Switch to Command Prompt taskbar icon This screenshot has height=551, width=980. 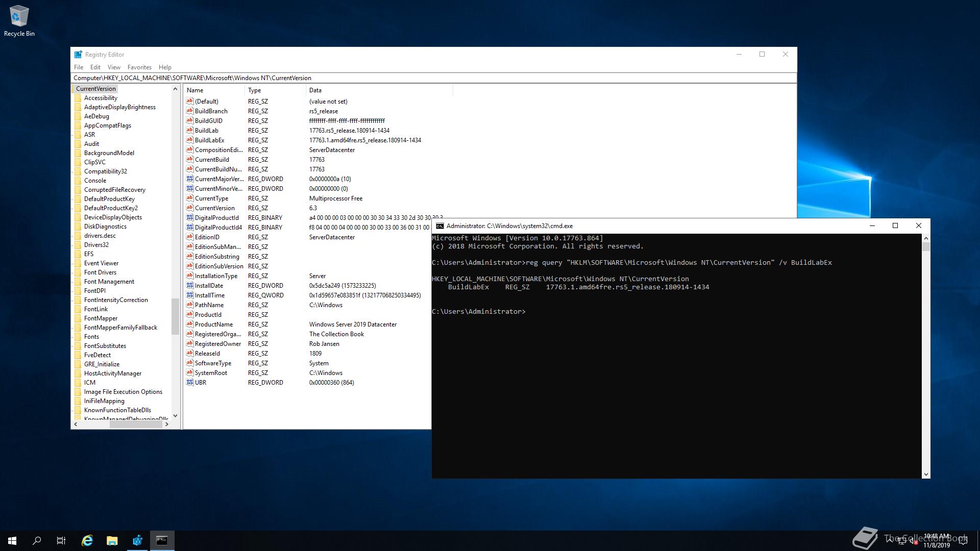pos(162,541)
